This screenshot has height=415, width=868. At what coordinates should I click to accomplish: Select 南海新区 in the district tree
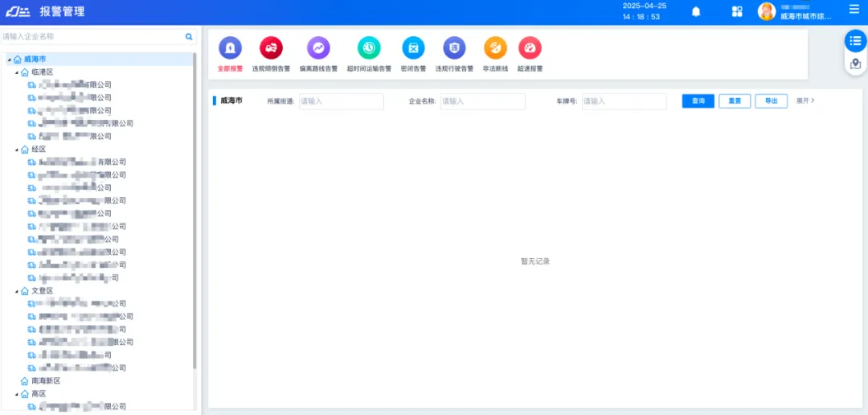45,381
